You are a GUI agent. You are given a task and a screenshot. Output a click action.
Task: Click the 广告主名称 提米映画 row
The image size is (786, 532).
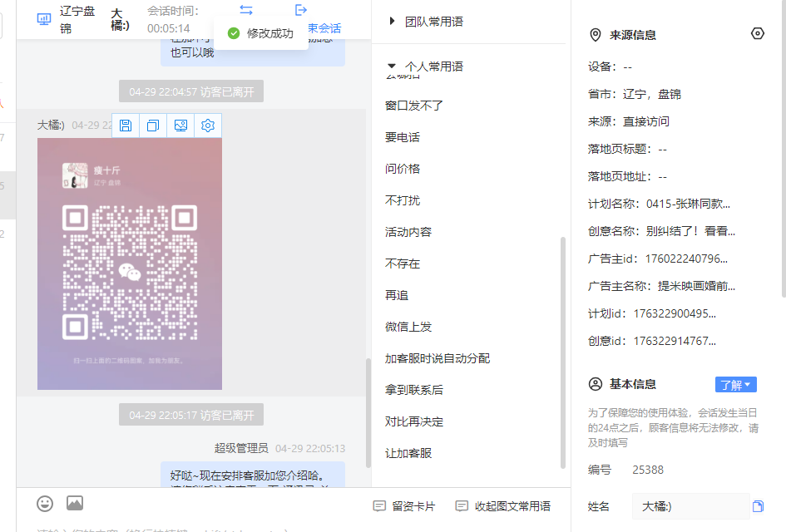661,286
